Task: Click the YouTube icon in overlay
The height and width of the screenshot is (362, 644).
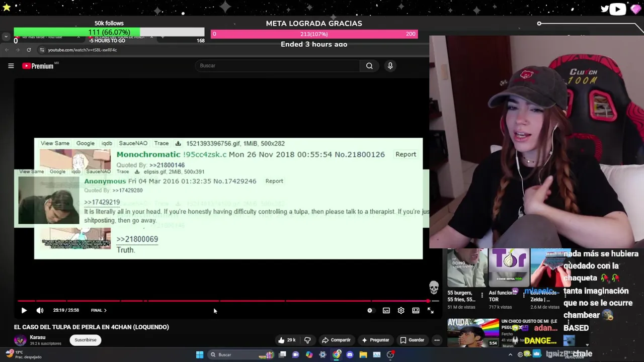Action: tap(618, 9)
